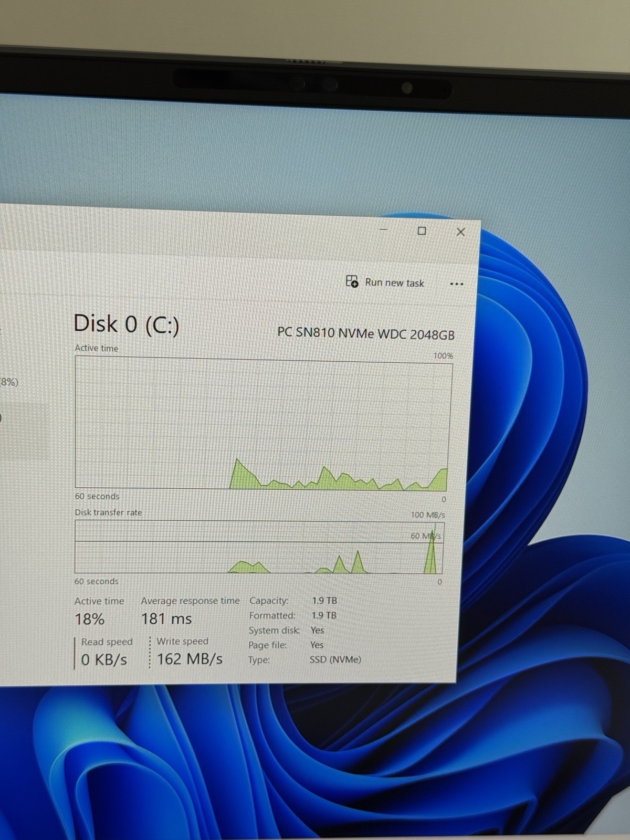
Task: Click the System disk Yes value
Action: point(317,629)
